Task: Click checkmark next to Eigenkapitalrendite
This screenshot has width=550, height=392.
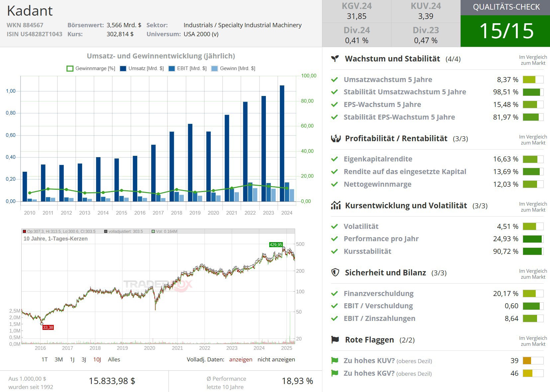Action: 335,159
